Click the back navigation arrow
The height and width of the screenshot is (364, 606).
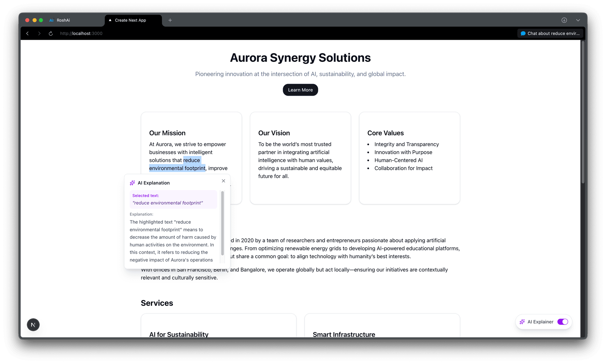[27, 33]
